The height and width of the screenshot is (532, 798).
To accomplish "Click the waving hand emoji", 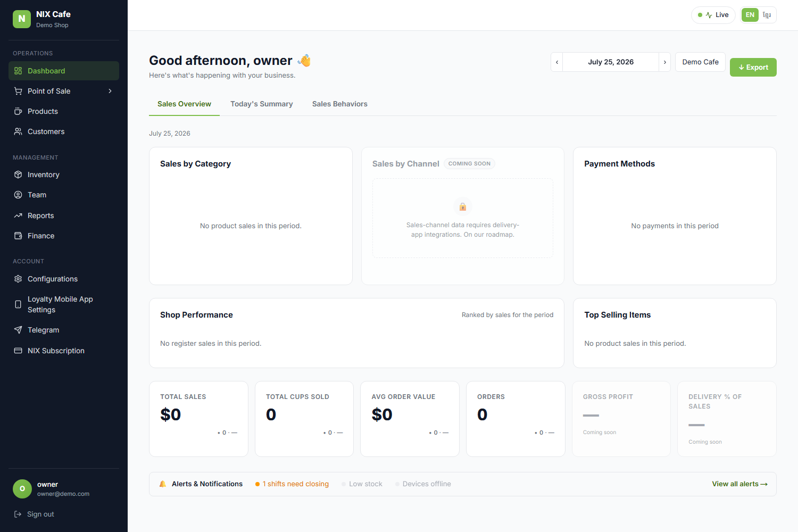I will (304, 61).
